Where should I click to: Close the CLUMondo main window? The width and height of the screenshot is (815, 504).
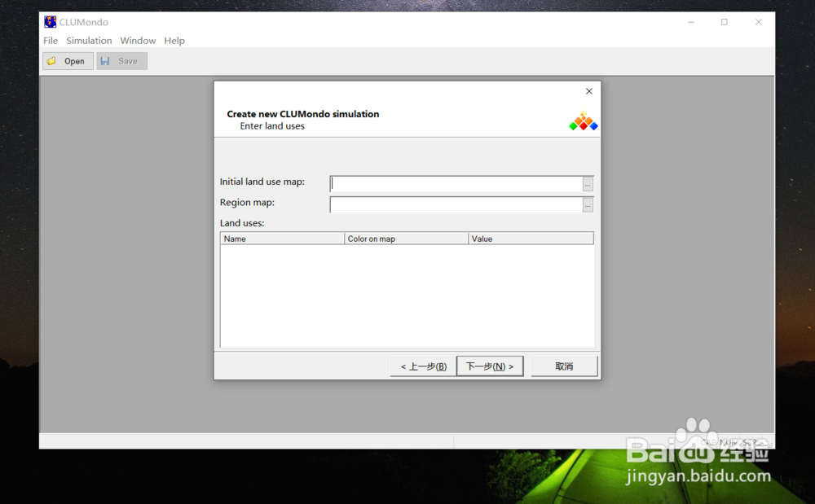[x=758, y=22]
